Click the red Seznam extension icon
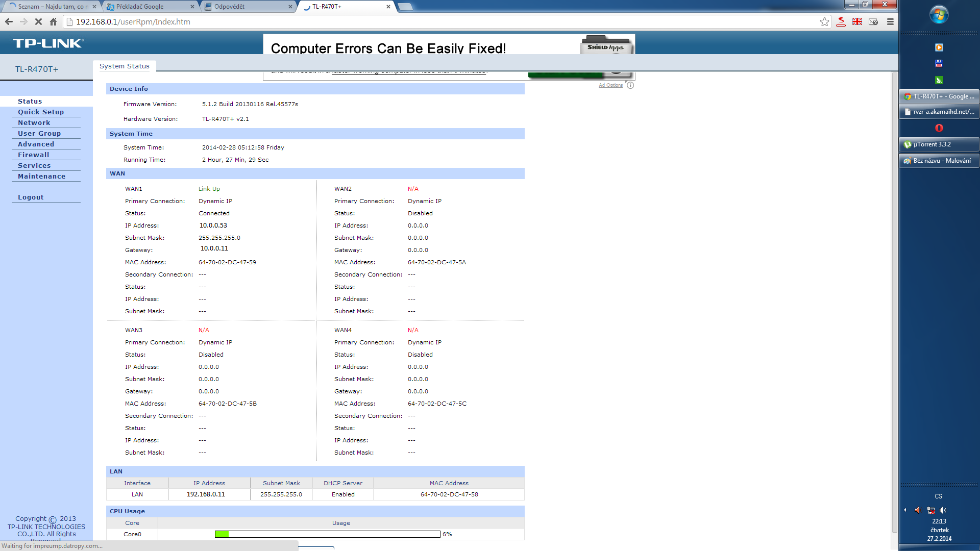Viewport: 980px width, 551px height. point(841,21)
